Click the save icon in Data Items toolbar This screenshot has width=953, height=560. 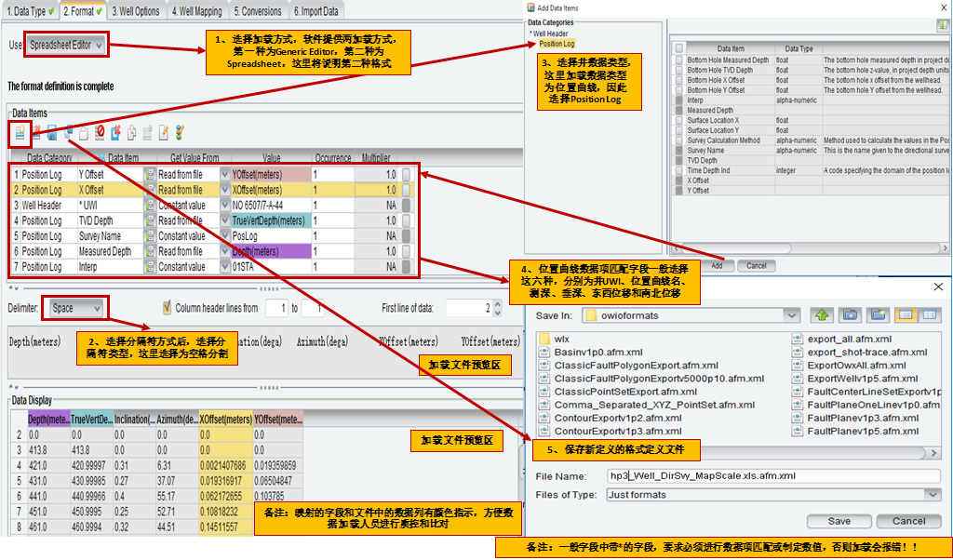point(52,133)
